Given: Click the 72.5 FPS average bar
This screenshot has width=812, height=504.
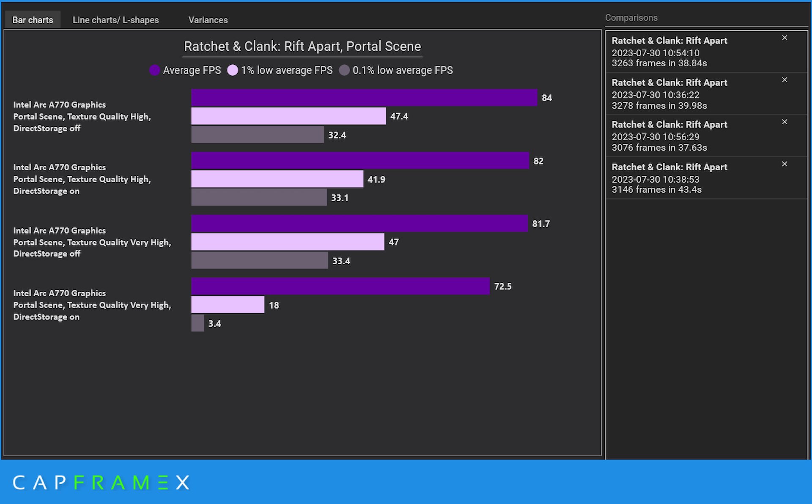Looking at the screenshot, I should coord(340,286).
